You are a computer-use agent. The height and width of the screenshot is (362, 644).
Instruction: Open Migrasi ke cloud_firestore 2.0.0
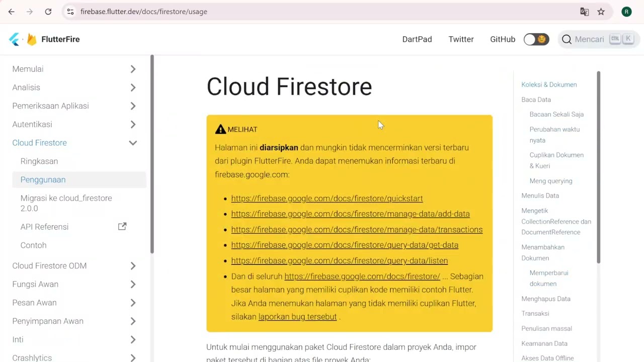point(66,203)
